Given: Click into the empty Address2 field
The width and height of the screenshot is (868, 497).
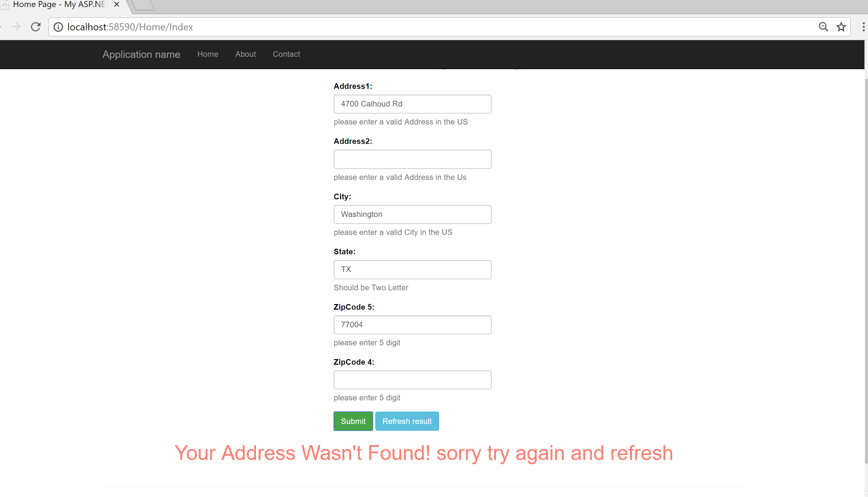Looking at the screenshot, I should (x=412, y=159).
